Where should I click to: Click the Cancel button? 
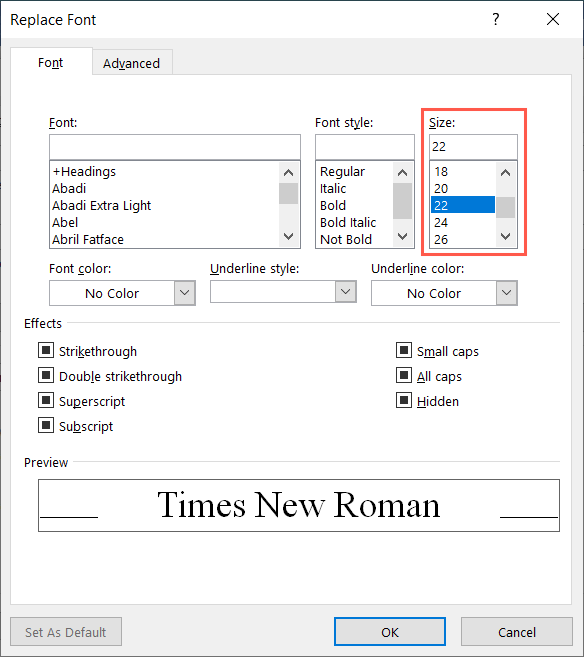click(517, 631)
